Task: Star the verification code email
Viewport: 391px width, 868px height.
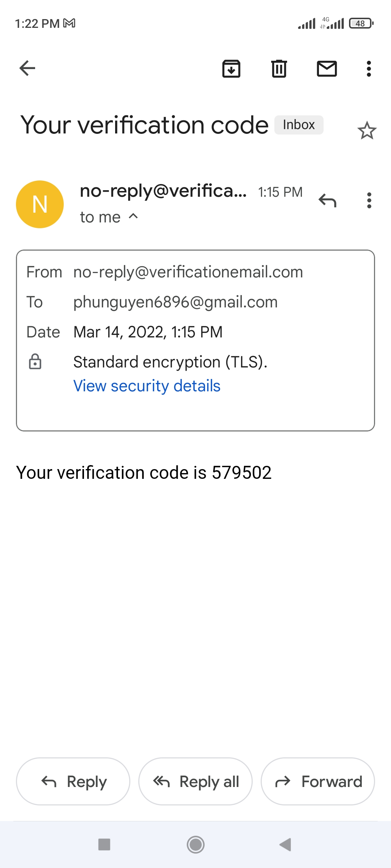Action: click(x=367, y=131)
